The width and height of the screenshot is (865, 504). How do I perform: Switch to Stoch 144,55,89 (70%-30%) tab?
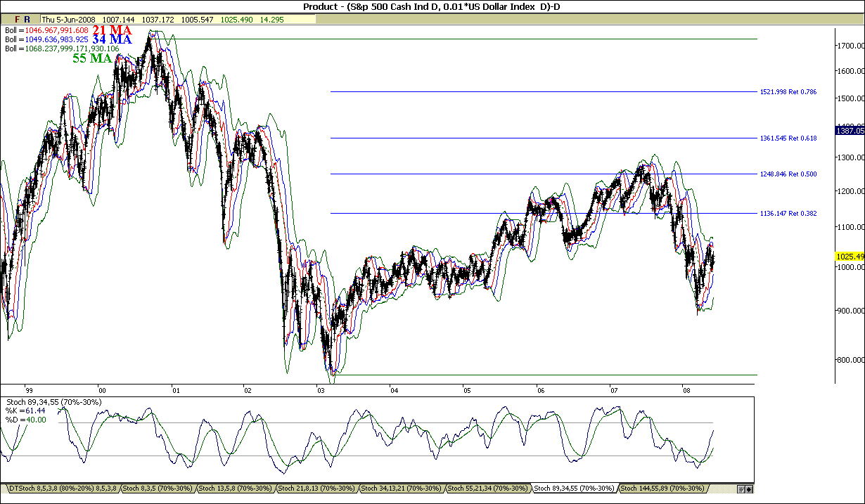pyautogui.click(x=662, y=488)
